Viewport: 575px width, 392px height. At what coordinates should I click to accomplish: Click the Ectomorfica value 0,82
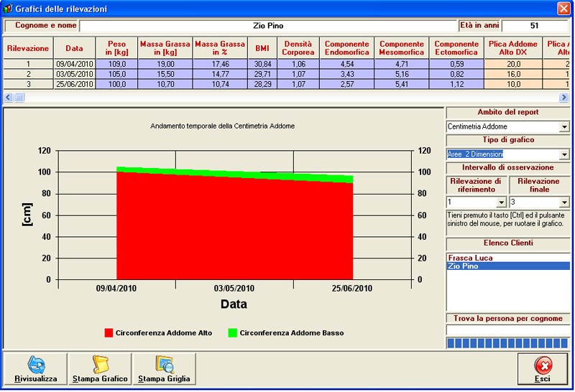(x=456, y=74)
